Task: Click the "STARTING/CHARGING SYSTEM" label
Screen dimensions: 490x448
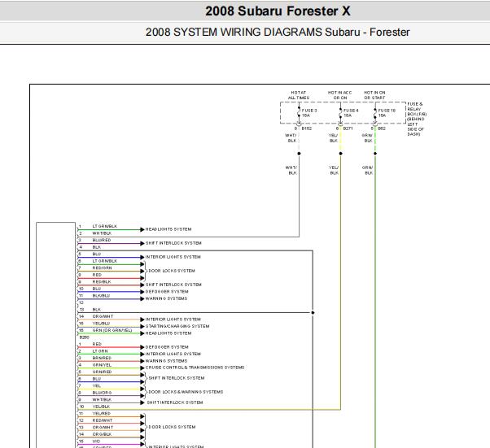Action: [177, 326]
